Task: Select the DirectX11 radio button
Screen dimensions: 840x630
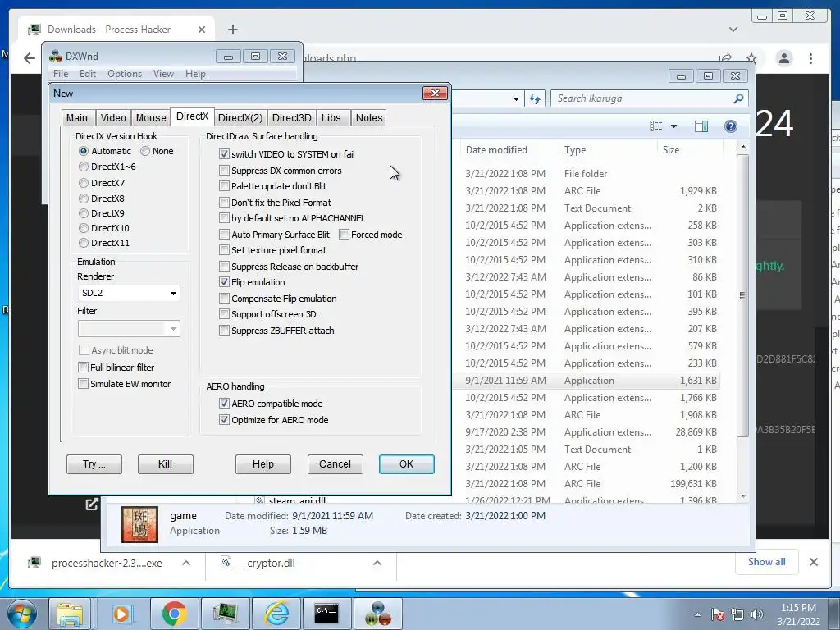Action: pyautogui.click(x=84, y=243)
